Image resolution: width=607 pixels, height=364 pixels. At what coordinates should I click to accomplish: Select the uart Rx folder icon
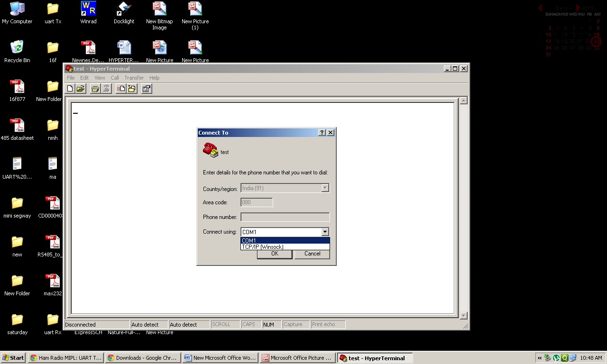[53, 324]
